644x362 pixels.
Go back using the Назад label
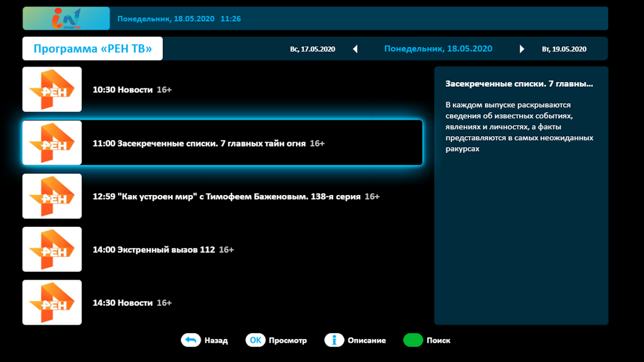pos(216,340)
